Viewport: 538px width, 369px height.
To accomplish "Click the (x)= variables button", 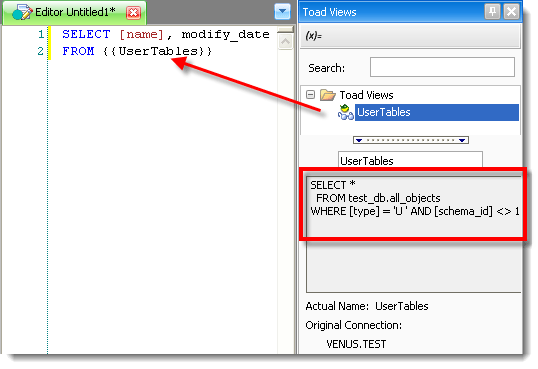I will (314, 36).
